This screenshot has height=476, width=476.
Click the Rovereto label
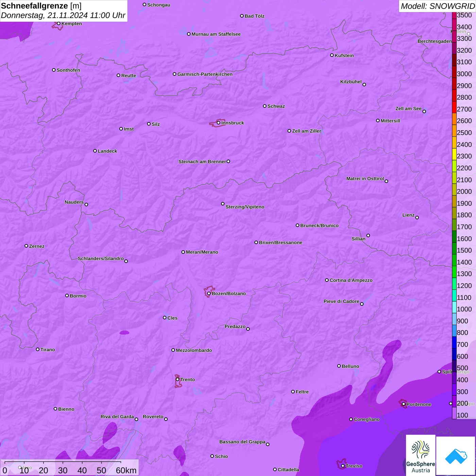tap(153, 417)
